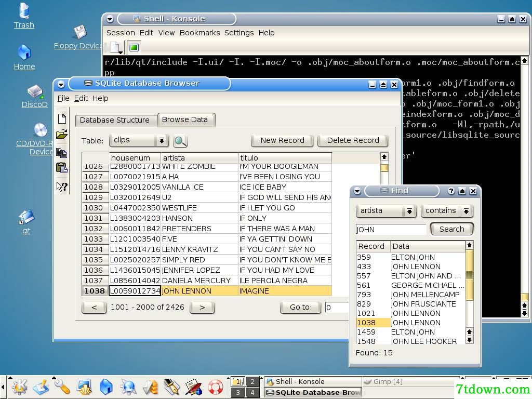The height and width of the screenshot is (399, 532).
Task: Open the artista field dropdown in Find
Action: point(386,211)
